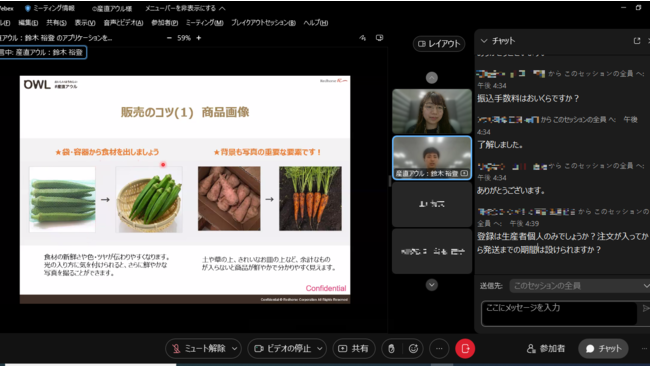The image size is (650, 366).
Task: Click the レイアウト button
Action: click(x=439, y=44)
